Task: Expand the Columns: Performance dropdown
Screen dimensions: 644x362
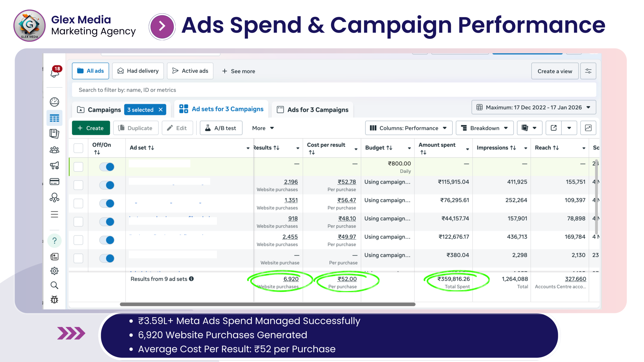Action: (x=408, y=128)
